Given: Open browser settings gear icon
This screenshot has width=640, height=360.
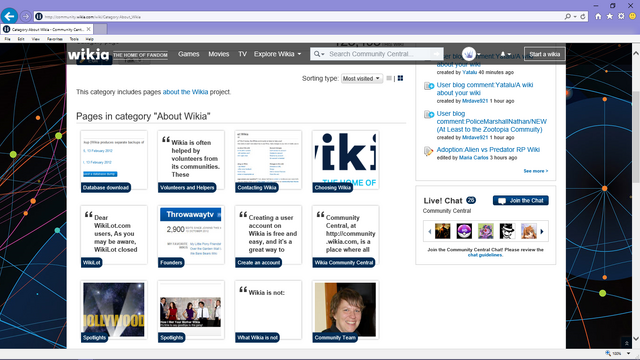Looking at the screenshot, I should (621, 16).
